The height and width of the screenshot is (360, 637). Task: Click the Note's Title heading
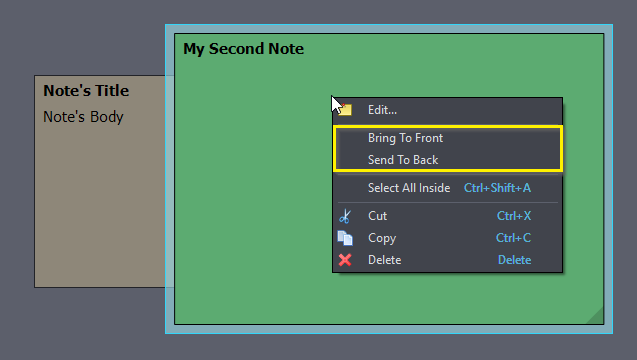tap(86, 91)
